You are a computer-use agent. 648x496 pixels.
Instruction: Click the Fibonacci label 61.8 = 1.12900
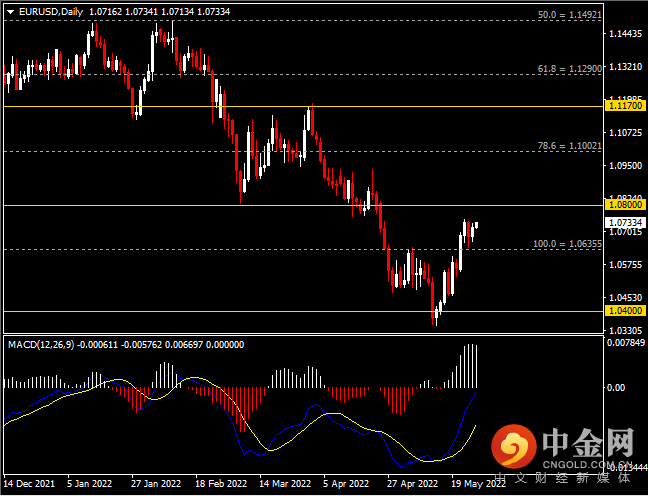tap(569, 69)
